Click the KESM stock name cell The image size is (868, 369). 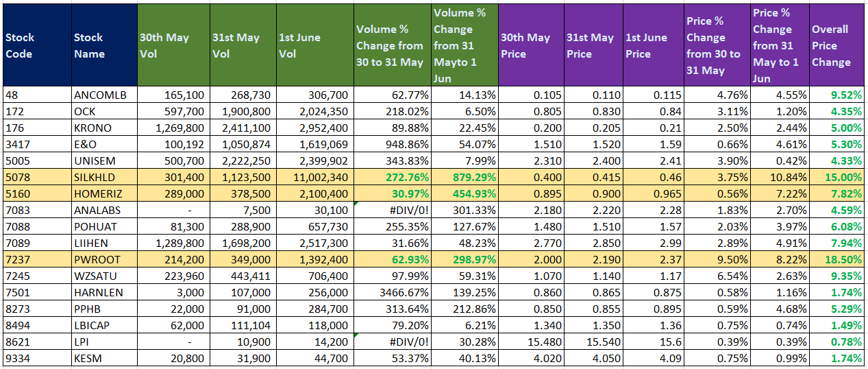pos(104,358)
